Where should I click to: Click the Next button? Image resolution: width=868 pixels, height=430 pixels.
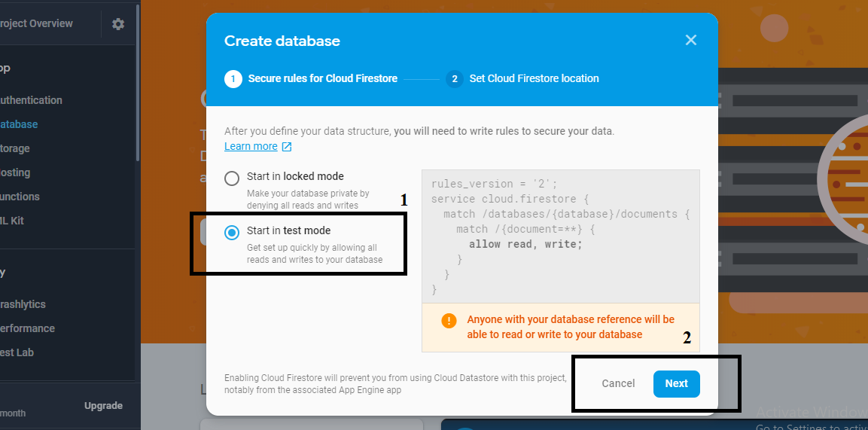[x=677, y=383]
